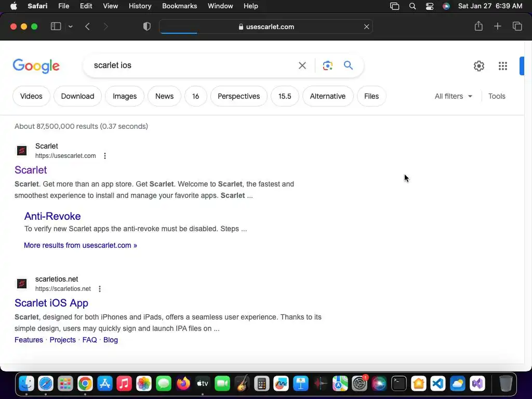Open the Scarlet result title link

pos(31,170)
